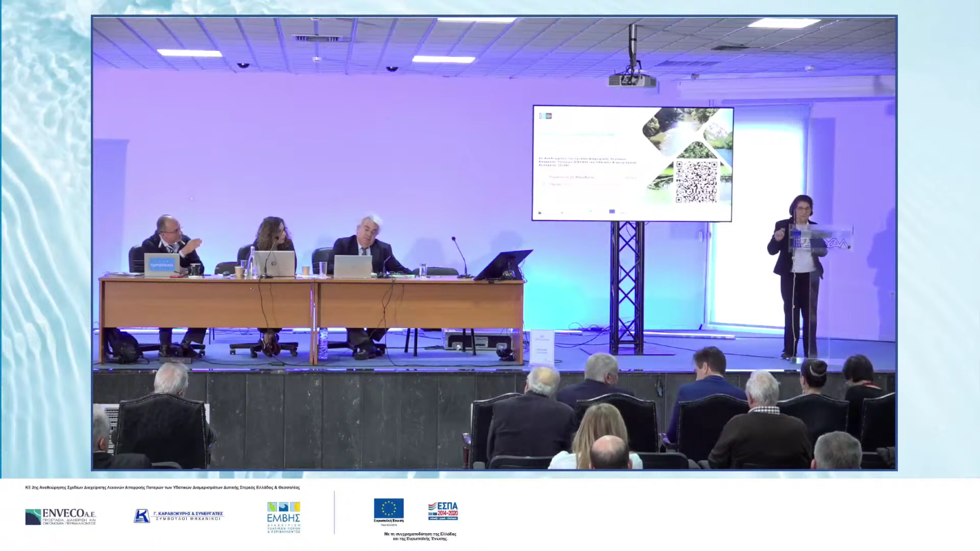
Task: Click the ENVECO A.E. logo
Action: coord(61,517)
